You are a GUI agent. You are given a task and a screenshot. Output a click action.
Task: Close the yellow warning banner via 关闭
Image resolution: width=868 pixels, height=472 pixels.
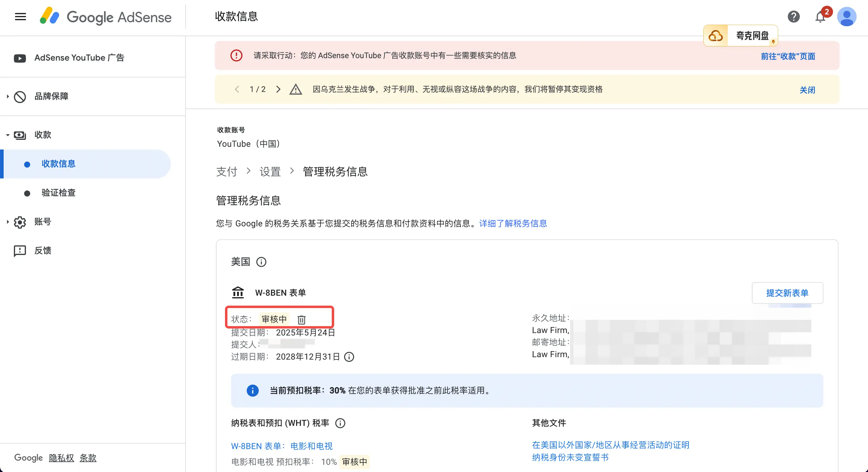coord(807,90)
